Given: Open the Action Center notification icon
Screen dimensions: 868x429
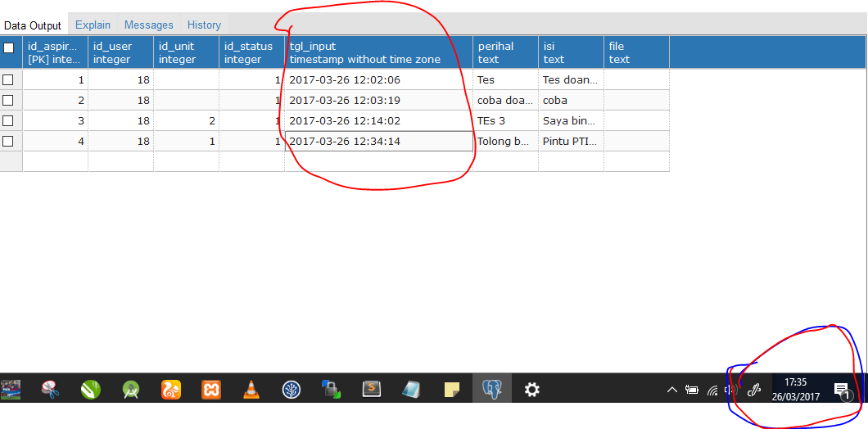Looking at the screenshot, I should click(842, 391).
